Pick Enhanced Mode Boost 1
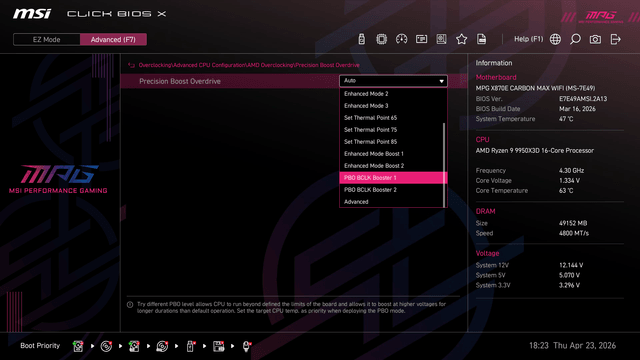Screen dimensions: 640x360 click(391, 154)
